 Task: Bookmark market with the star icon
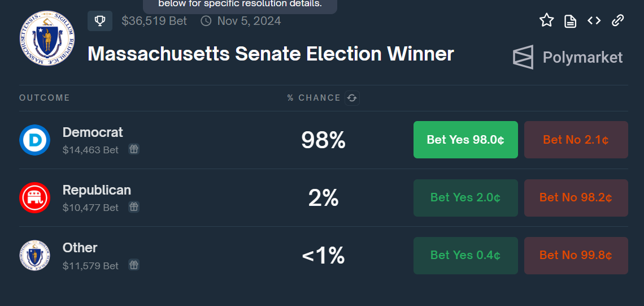pos(546,21)
